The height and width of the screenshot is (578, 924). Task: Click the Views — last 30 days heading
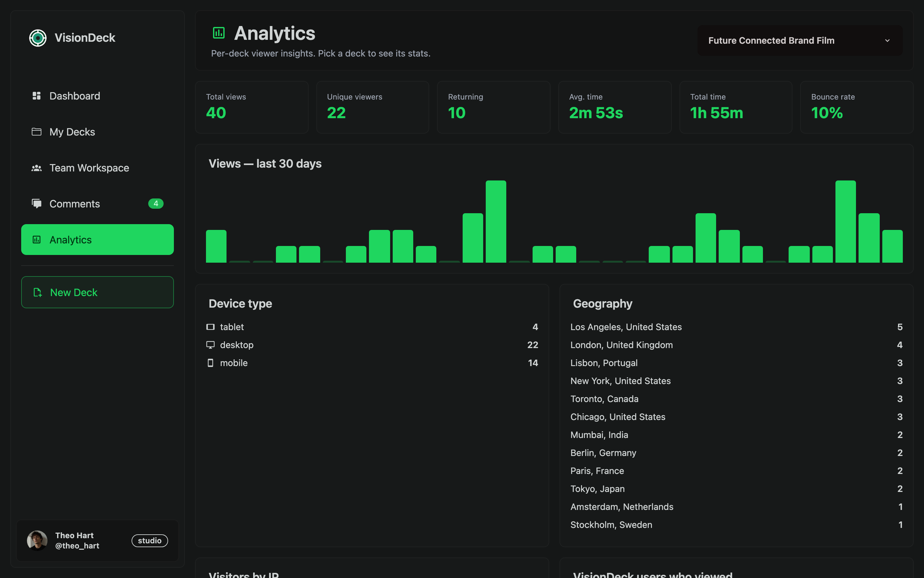coord(265,164)
